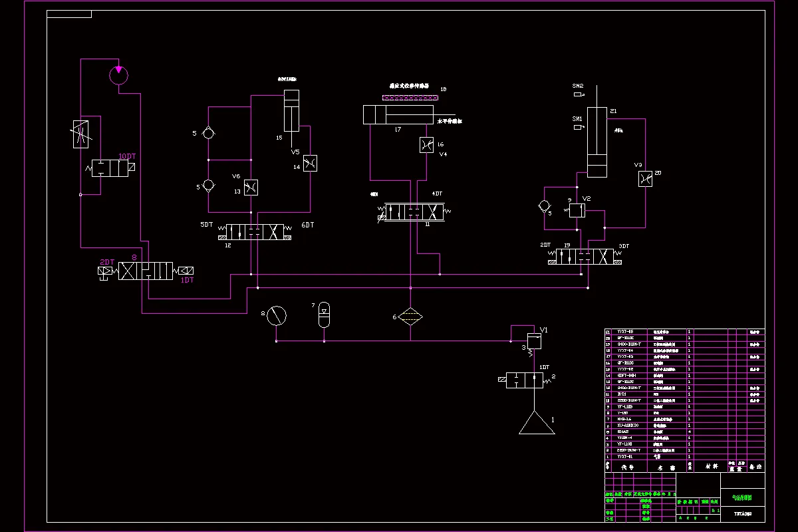Click the V2 label

pyautogui.click(x=587, y=198)
